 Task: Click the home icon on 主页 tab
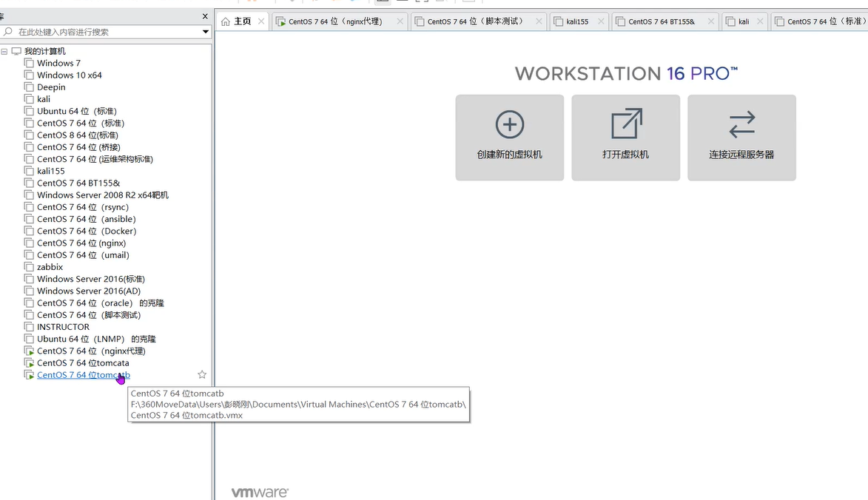(225, 21)
